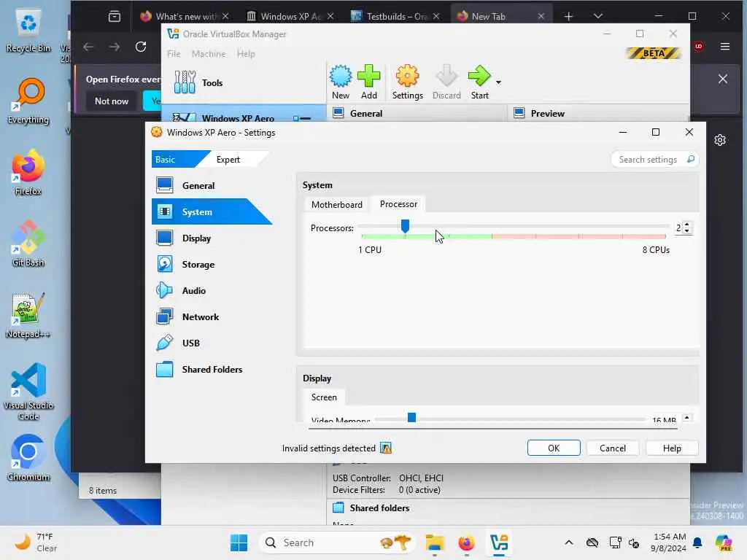
Task: Open the Machine menu in VirtualBox Manager
Action: coord(209,54)
